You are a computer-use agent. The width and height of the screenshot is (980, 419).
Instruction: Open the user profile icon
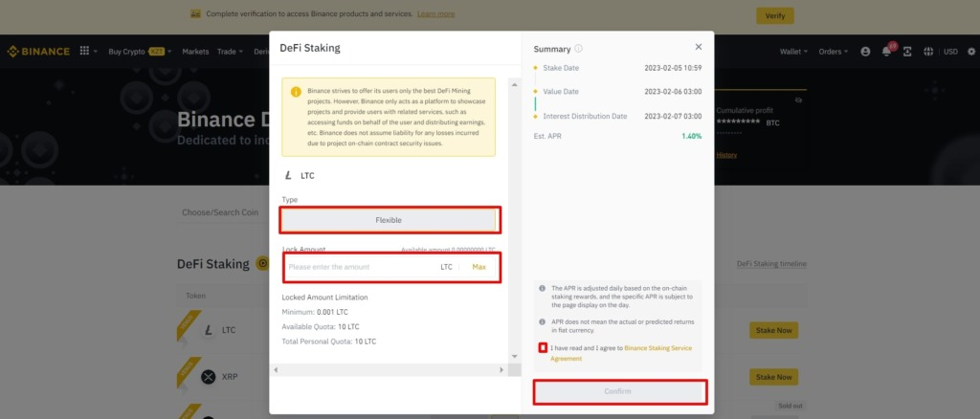tap(866, 52)
